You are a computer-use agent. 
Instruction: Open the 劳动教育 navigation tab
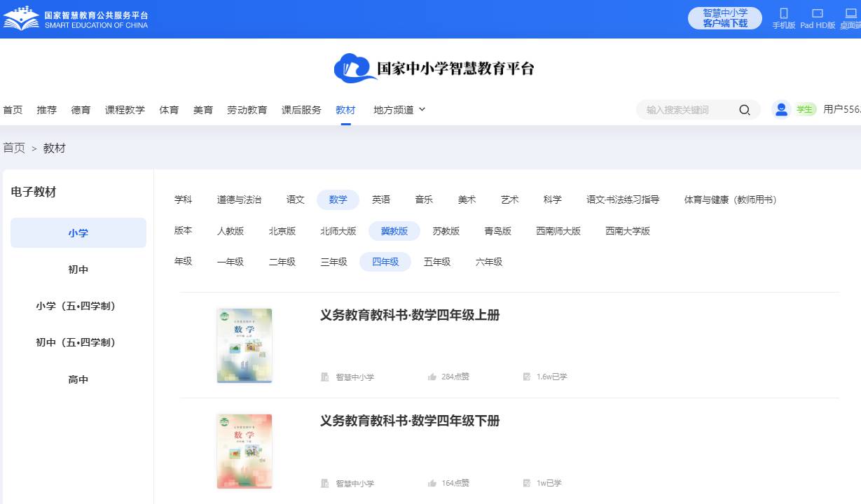247,110
